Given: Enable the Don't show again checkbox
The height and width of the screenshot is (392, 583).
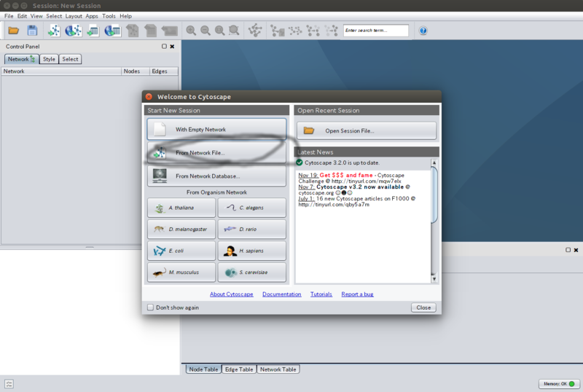Looking at the screenshot, I should pyautogui.click(x=150, y=307).
